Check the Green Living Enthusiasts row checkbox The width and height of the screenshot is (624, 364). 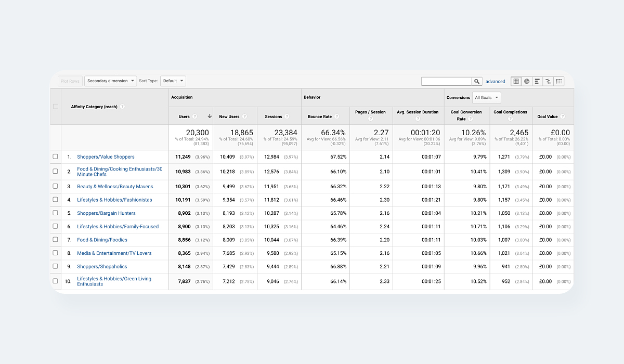click(56, 281)
